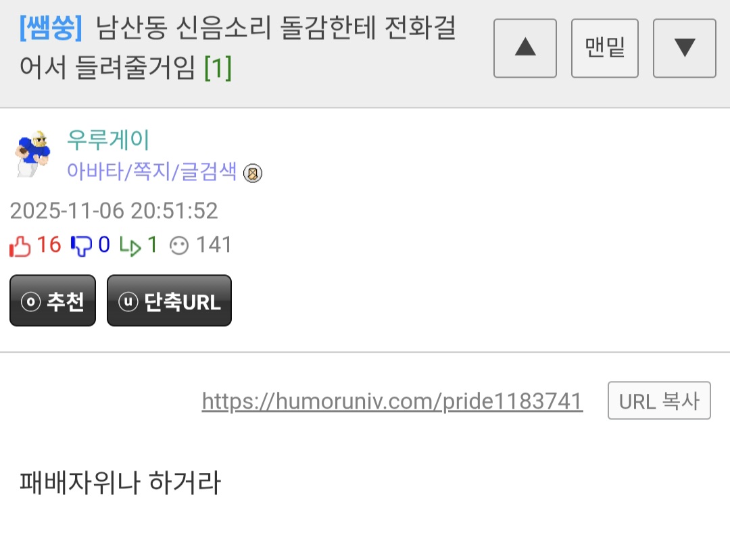The width and height of the screenshot is (730, 560).
Task: Click the red recommendation count 16
Action: (x=49, y=245)
